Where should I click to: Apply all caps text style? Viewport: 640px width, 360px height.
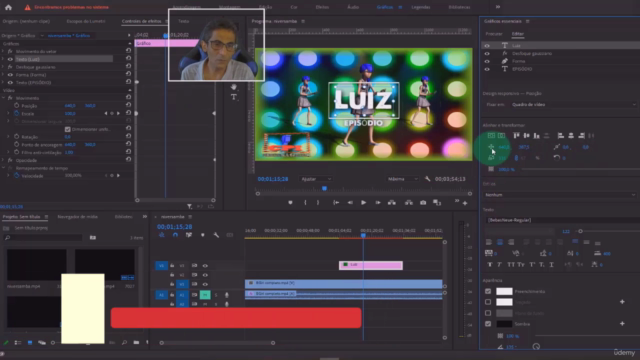(511, 264)
